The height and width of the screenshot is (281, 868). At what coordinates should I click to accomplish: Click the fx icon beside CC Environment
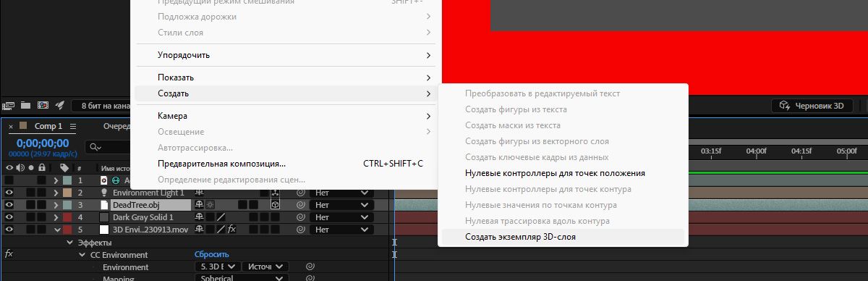tap(9, 255)
